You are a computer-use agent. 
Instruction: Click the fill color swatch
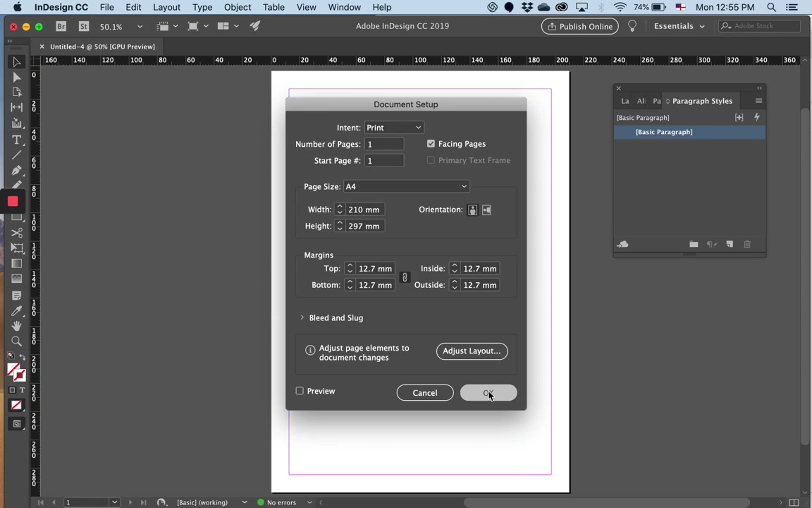13,369
